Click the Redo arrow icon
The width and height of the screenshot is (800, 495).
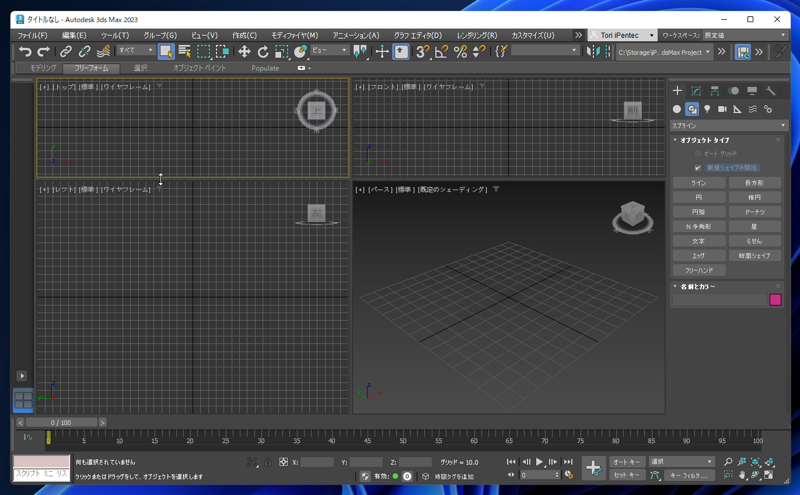point(43,52)
